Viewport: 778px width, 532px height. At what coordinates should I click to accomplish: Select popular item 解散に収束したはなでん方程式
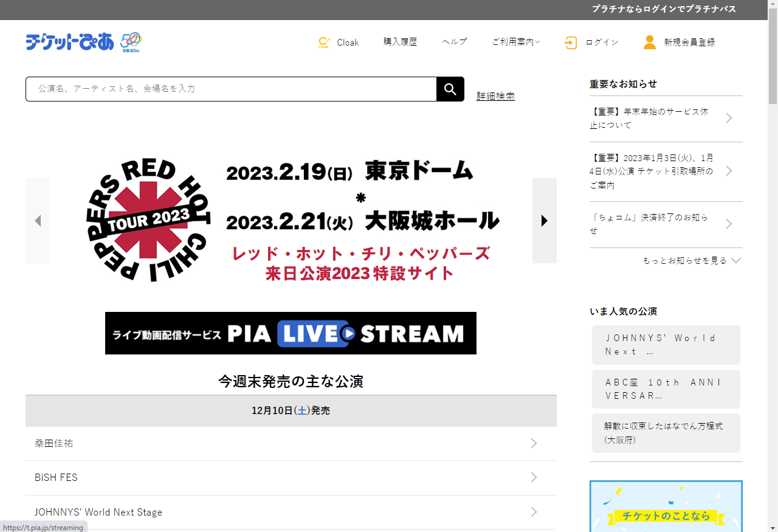click(x=666, y=433)
